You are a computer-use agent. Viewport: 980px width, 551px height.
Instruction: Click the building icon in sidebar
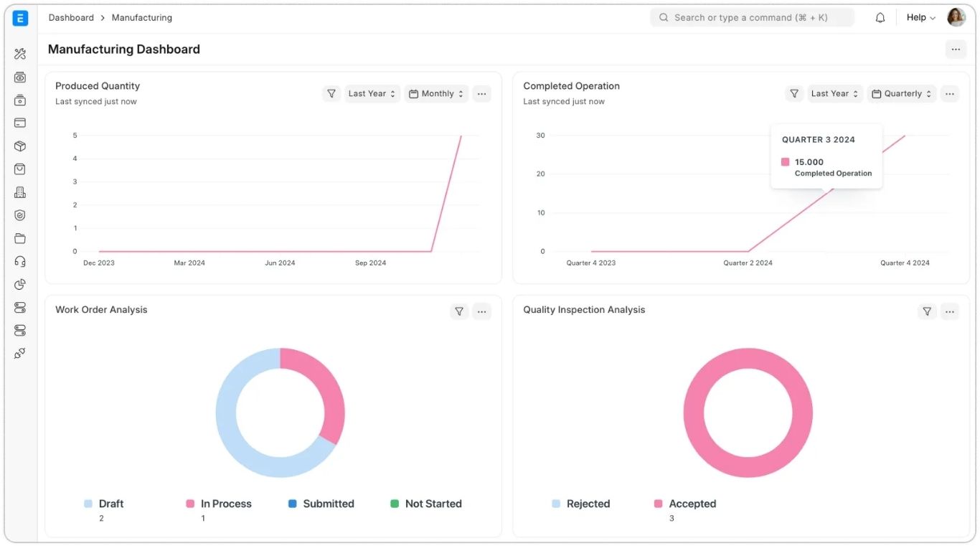[20, 192]
